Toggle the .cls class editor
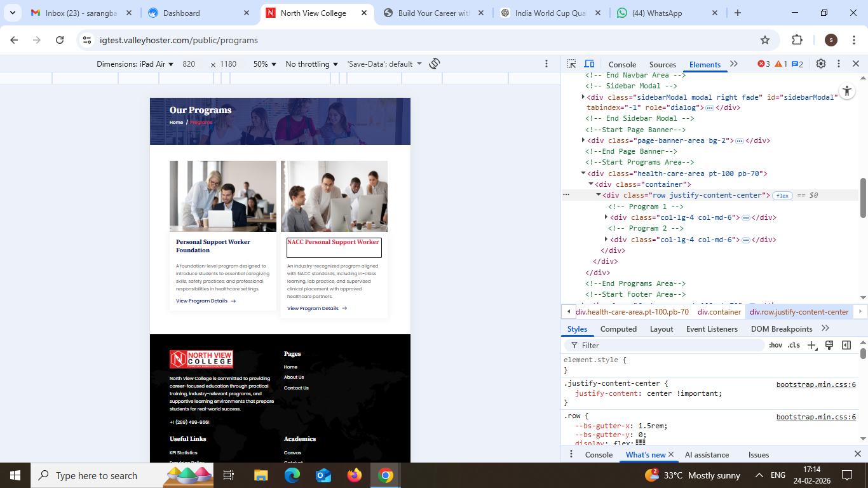Viewport: 868px width, 488px height. tap(794, 345)
